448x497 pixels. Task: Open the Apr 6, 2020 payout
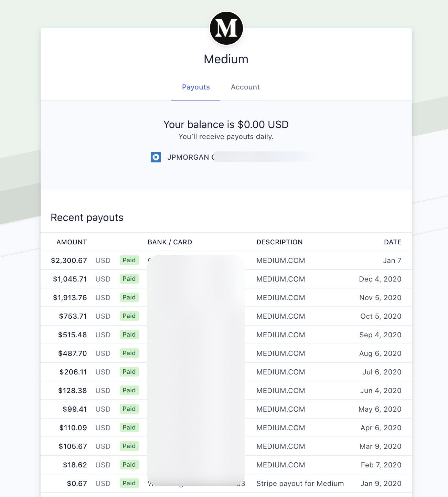pyautogui.click(x=226, y=428)
